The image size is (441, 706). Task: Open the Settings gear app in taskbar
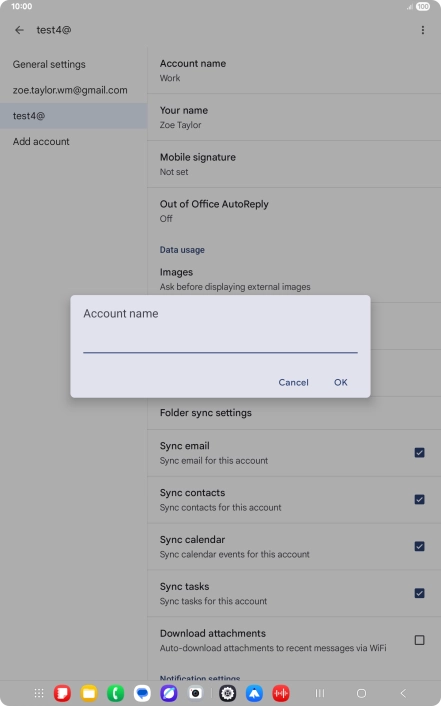coord(227,693)
